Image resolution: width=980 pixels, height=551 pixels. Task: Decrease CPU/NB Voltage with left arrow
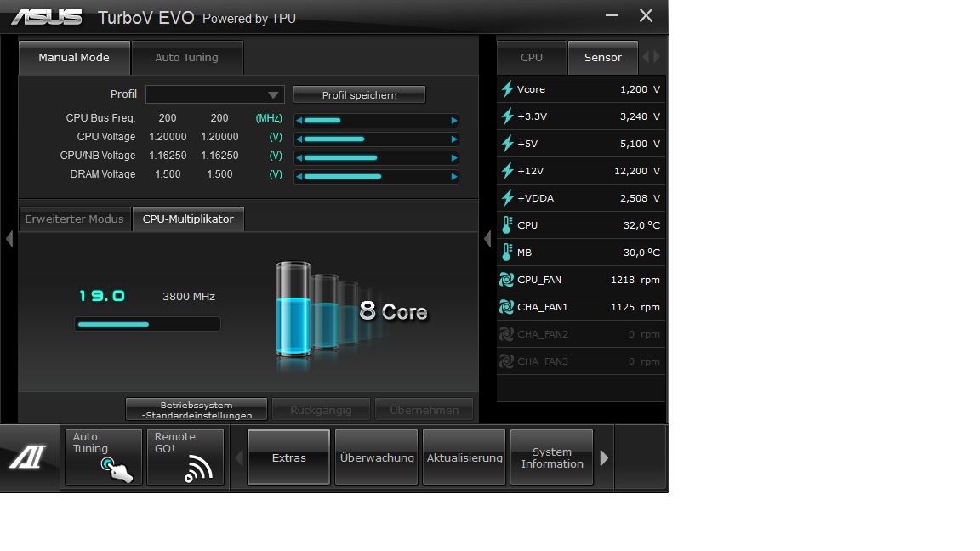coord(299,157)
